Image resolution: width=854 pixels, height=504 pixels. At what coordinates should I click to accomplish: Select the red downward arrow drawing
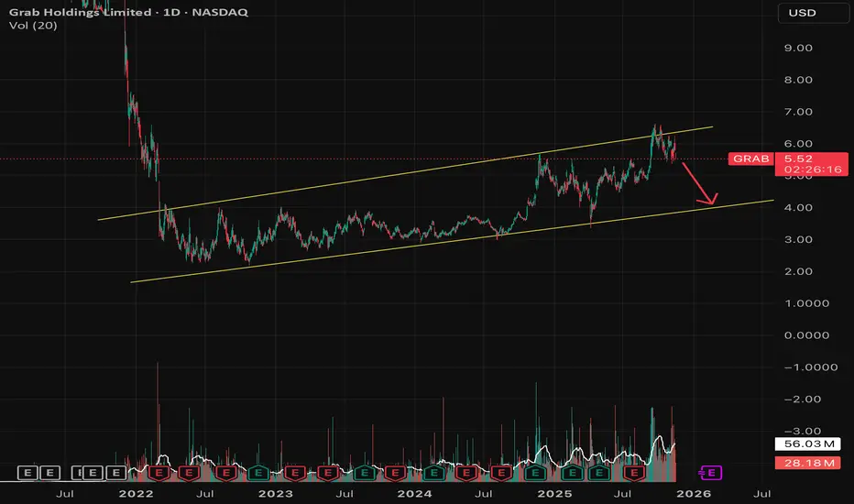point(700,183)
